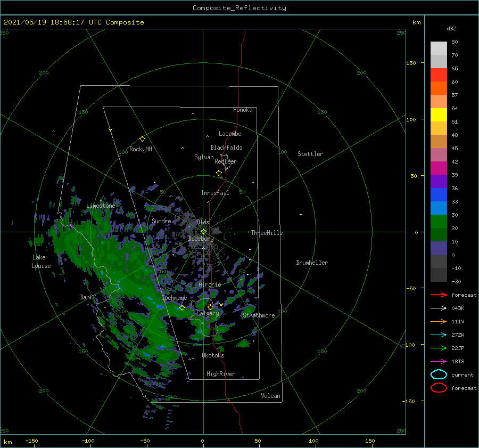Click the Innisfail label
Screen dimensions: 479x448
[x=215, y=193]
